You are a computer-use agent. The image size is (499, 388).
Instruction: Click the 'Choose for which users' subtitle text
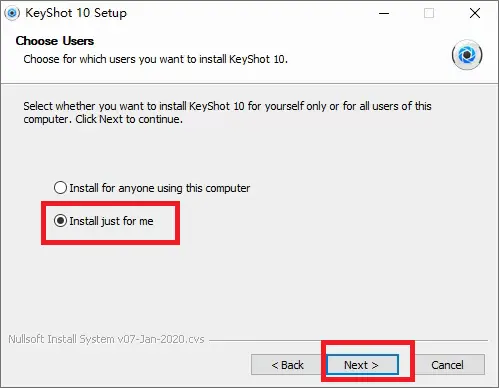[155, 59]
